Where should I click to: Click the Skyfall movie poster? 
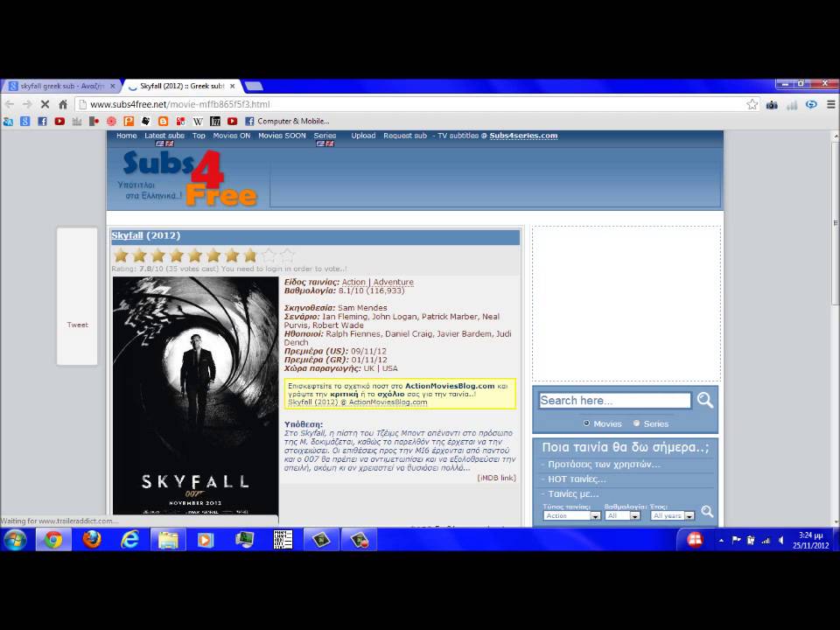pyautogui.click(x=195, y=395)
